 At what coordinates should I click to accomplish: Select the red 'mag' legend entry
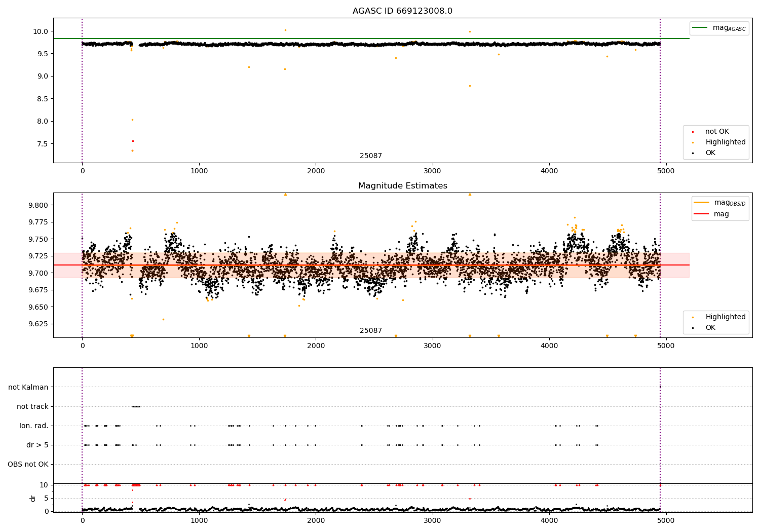pyautogui.click(x=721, y=214)
